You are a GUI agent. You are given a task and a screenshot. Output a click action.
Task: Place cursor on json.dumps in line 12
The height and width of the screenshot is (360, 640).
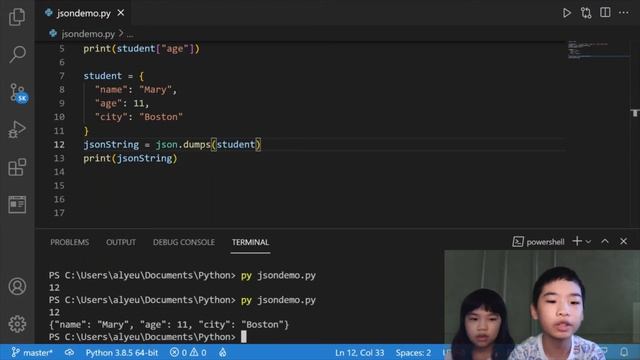(x=183, y=144)
